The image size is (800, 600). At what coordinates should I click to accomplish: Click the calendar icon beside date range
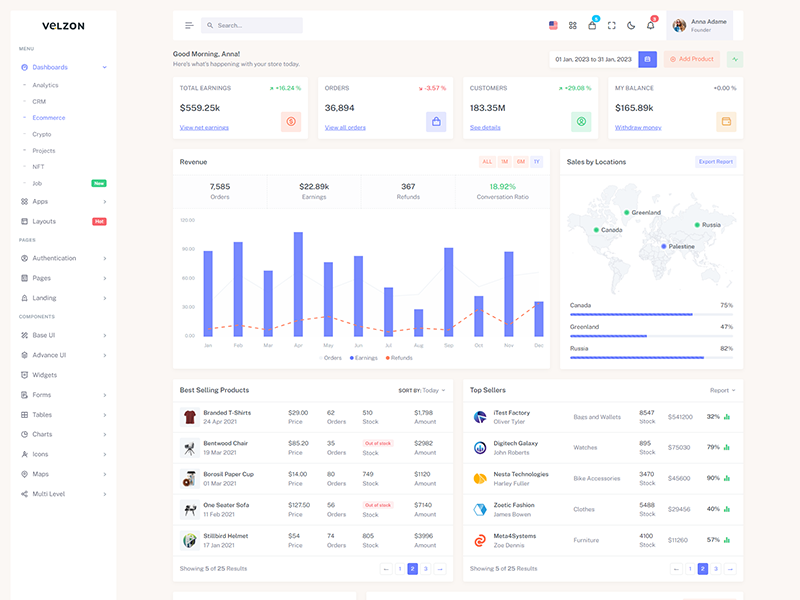(x=647, y=59)
